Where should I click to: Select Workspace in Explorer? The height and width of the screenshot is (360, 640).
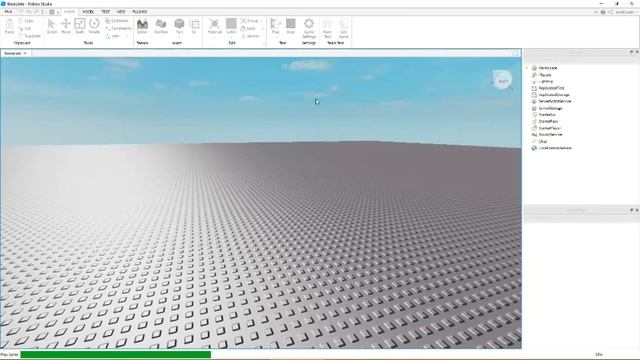coord(548,68)
